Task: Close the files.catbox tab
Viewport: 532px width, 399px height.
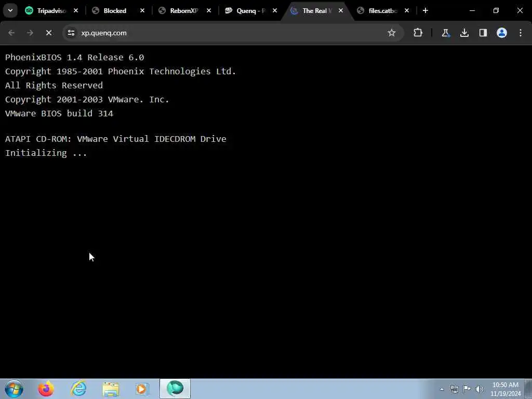Action: 406,11
